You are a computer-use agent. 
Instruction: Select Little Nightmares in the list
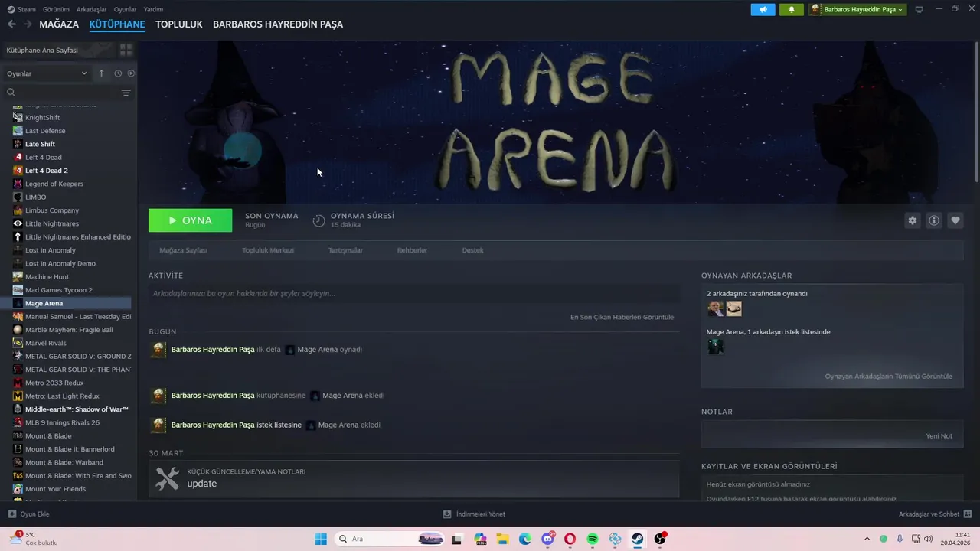click(52, 223)
